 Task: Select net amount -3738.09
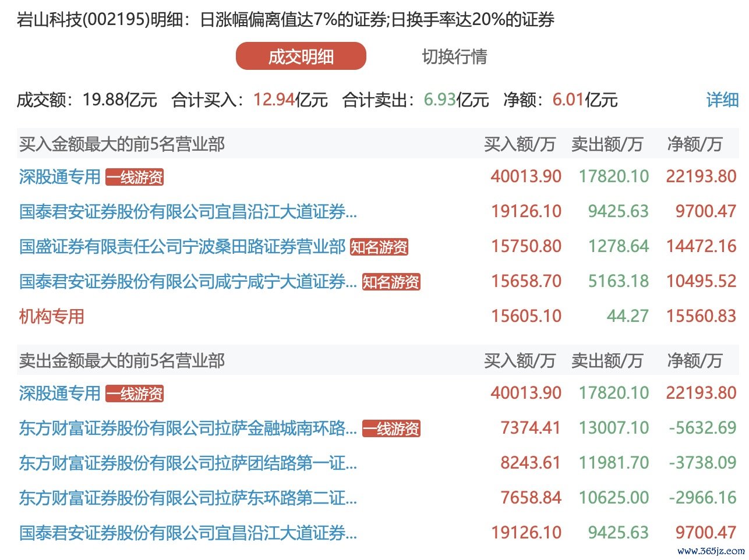tap(703, 463)
